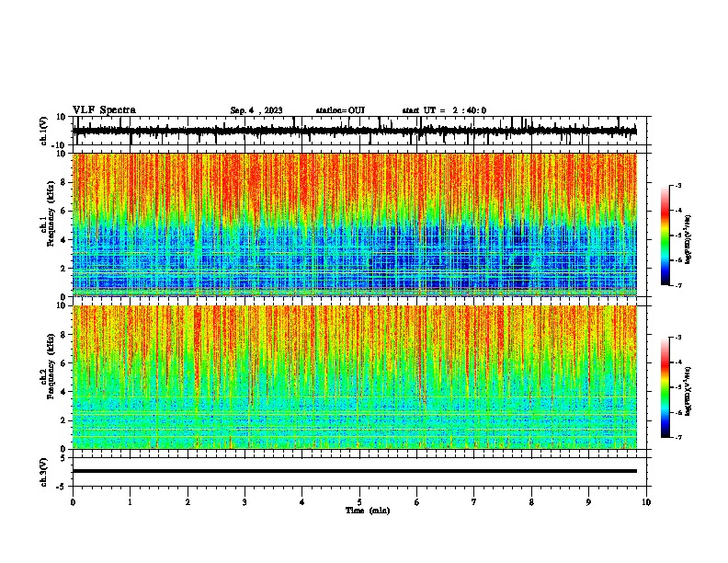Click the 'start UT = 2:40:0' label
The width and height of the screenshot is (728, 563).
click(444, 110)
